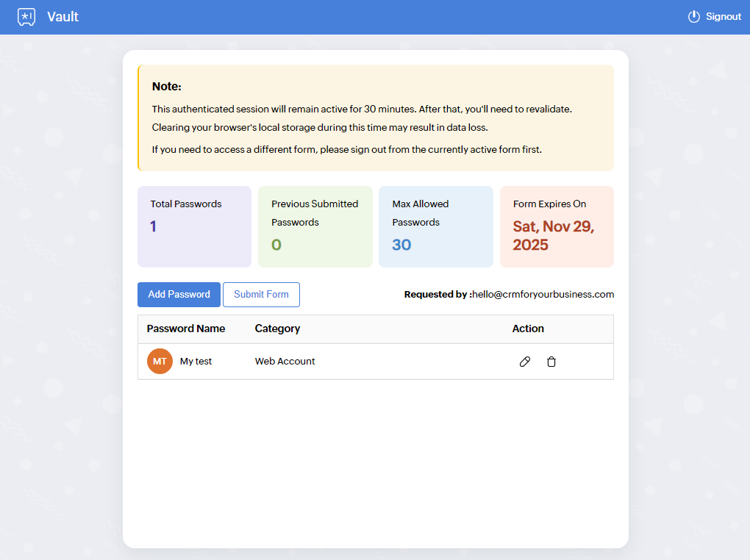Click the Total Passwords stat card
This screenshot has width=750, height=560.
click(x=194, y=226)
